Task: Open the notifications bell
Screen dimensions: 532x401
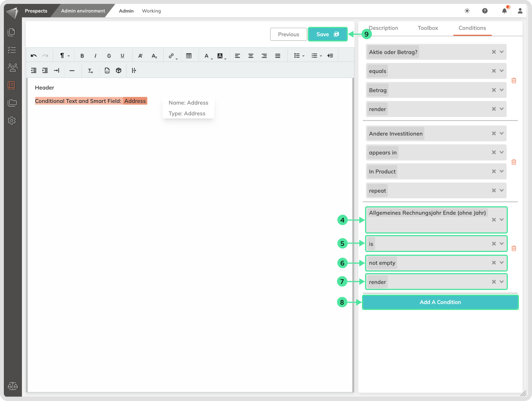Action: [x=504, y=11]
